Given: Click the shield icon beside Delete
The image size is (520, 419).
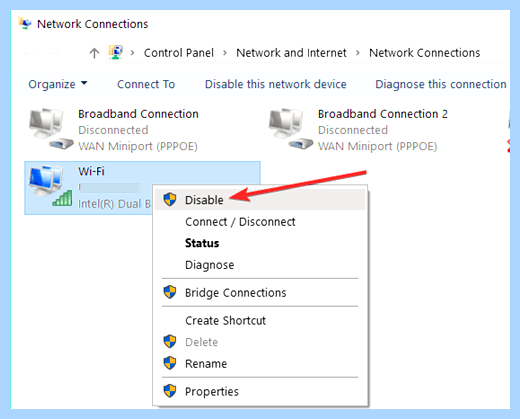Looking at the screenshot, I should click(x=170, y=342).
